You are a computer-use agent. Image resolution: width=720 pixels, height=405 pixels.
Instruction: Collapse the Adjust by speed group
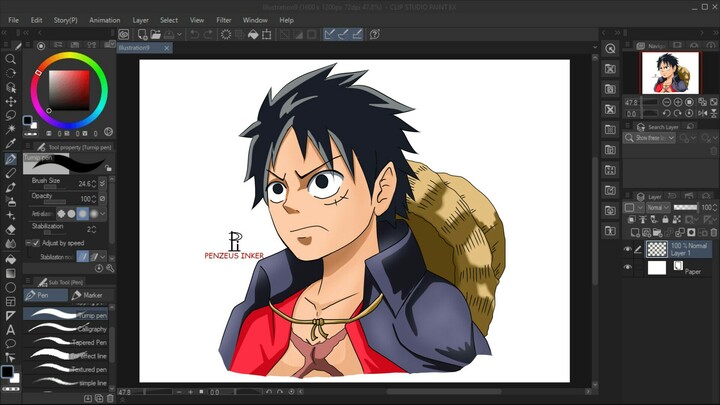[28, 243]
